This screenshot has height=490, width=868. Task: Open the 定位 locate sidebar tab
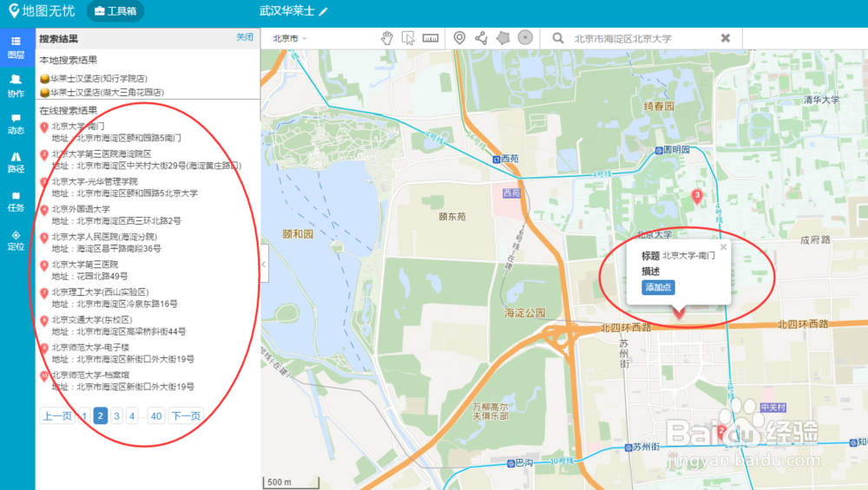pos(16,240)
